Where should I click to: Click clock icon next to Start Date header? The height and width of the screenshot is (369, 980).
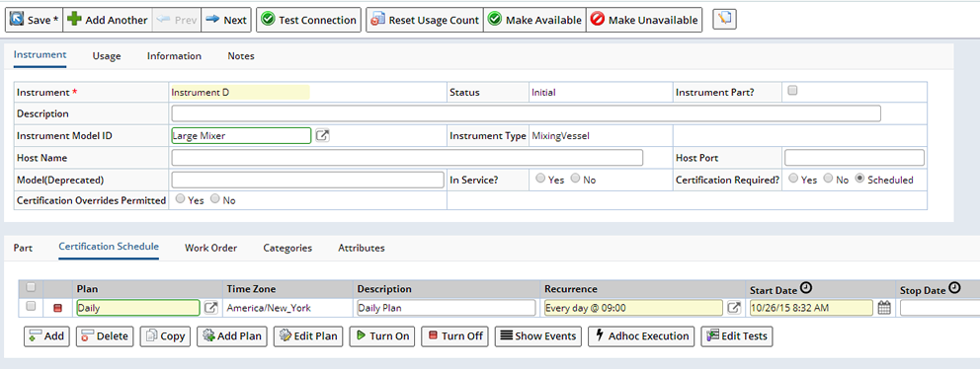(x=806, y=288)
